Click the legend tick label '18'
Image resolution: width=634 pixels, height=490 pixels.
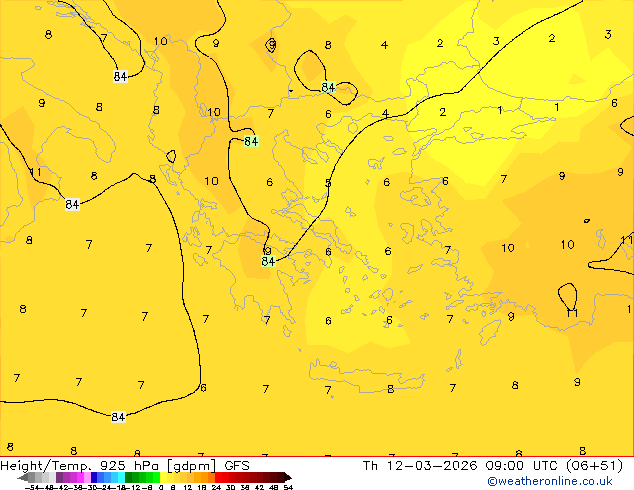point(202,487)
